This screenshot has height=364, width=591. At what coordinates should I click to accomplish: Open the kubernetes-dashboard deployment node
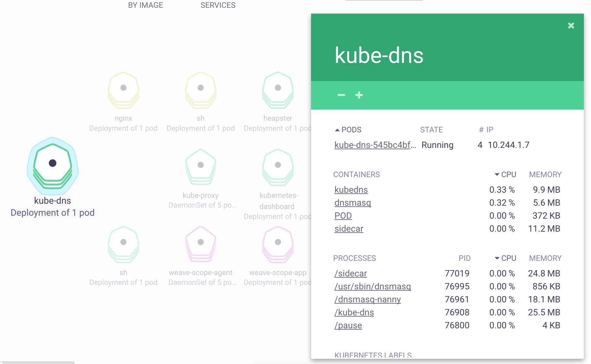[x=278, y=167]
